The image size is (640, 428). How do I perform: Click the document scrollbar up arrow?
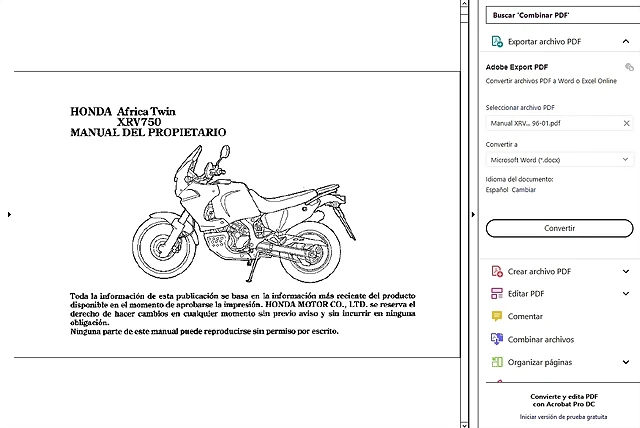(464, 3)
